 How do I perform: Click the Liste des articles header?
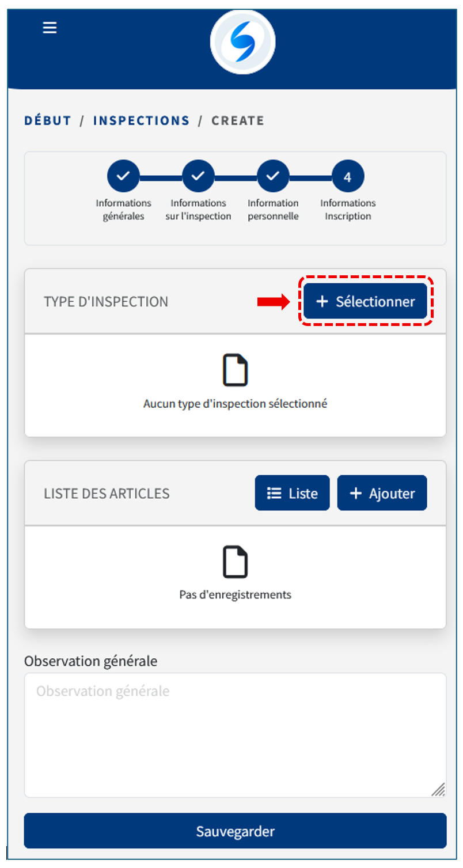pos(107,494)
